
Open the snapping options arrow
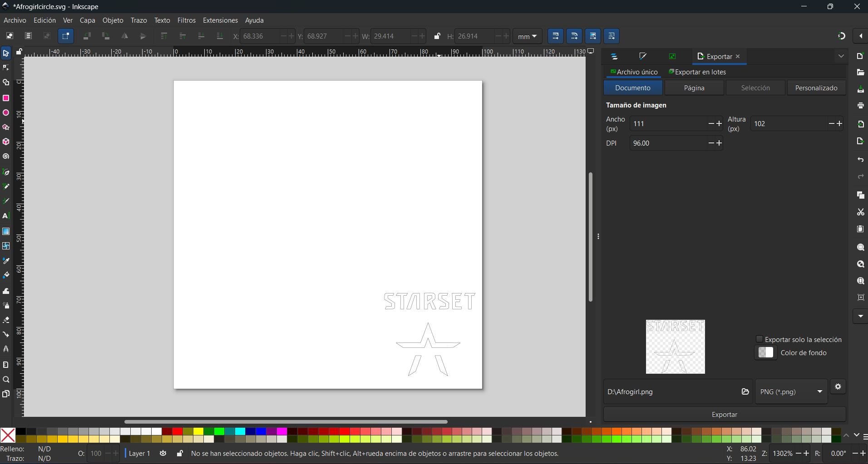pos(861,36)
